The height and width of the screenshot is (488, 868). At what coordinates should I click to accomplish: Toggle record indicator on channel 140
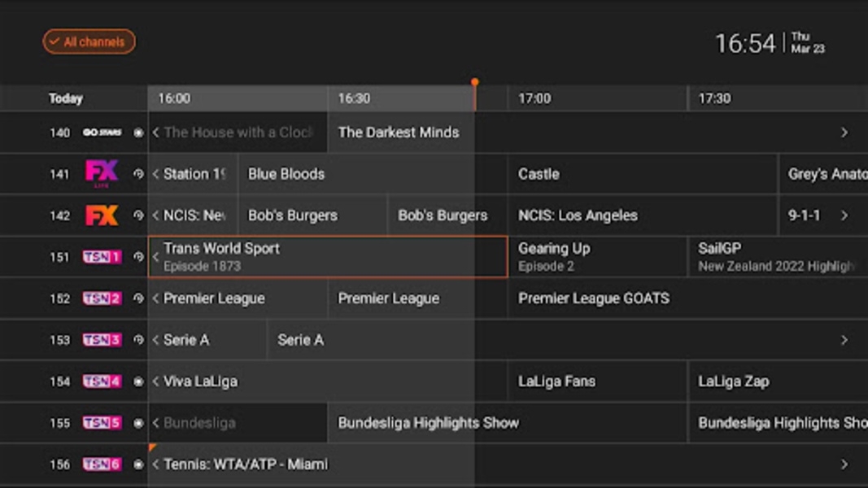tap(138, 133)
